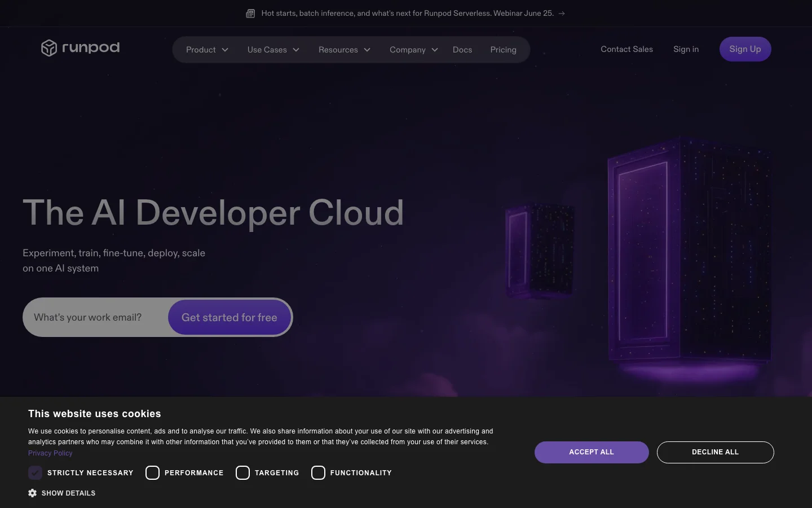Open the Docs nav item
Image resolution: width=812 pixels, height=508 pixels.
pos(462,50)
